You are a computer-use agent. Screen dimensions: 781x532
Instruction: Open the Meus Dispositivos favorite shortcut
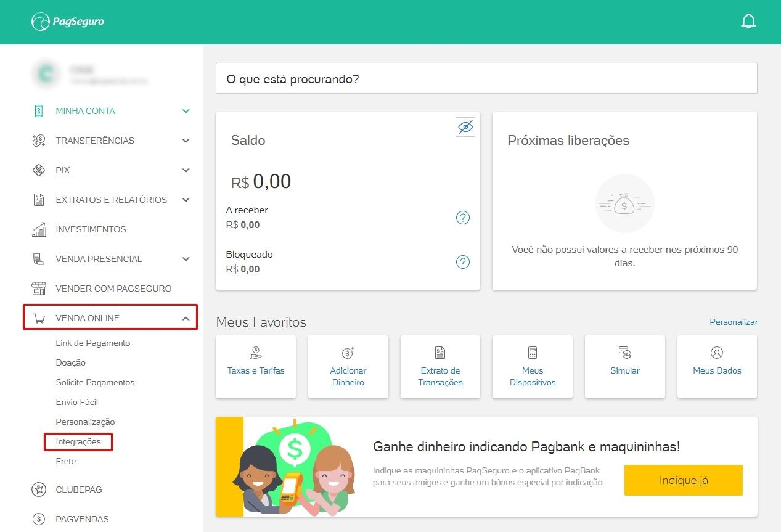(533, 366)
